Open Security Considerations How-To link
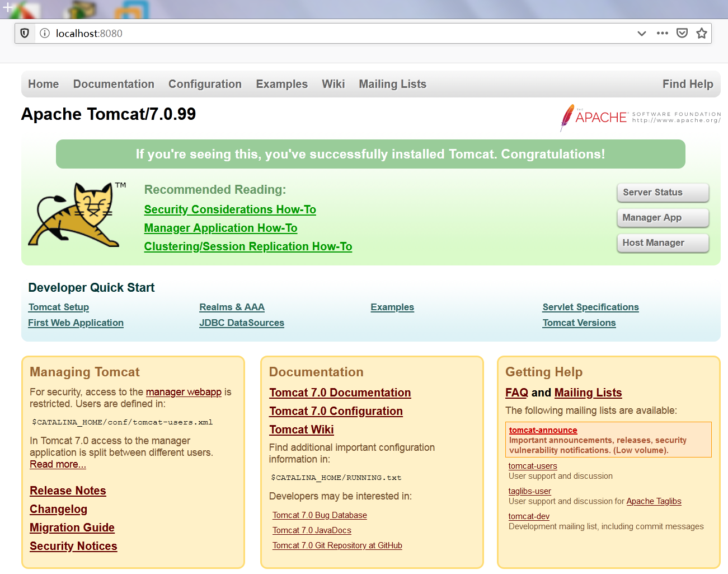The height and width of the screenshot is (574, 728). pyautogui.click(x=230, y=209)
